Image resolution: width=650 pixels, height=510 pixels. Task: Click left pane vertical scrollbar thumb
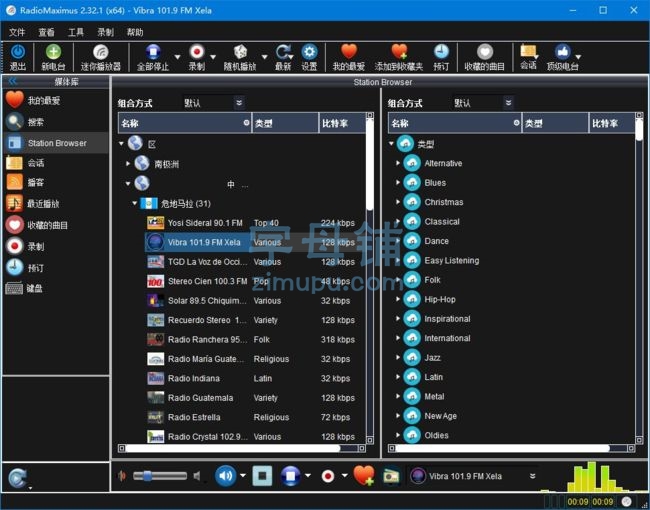370,165
